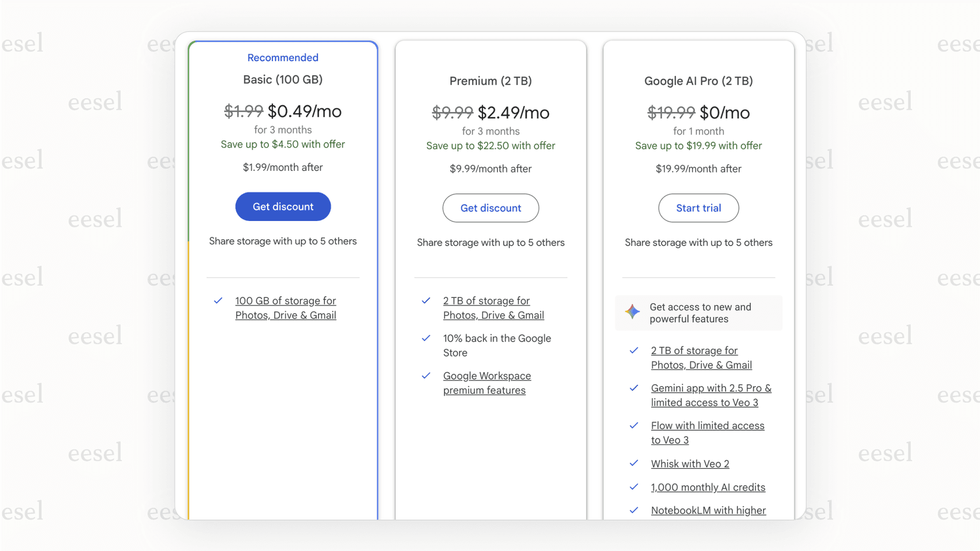Open the 1,000 monthly AI credits link

click(x=708, y=487)
